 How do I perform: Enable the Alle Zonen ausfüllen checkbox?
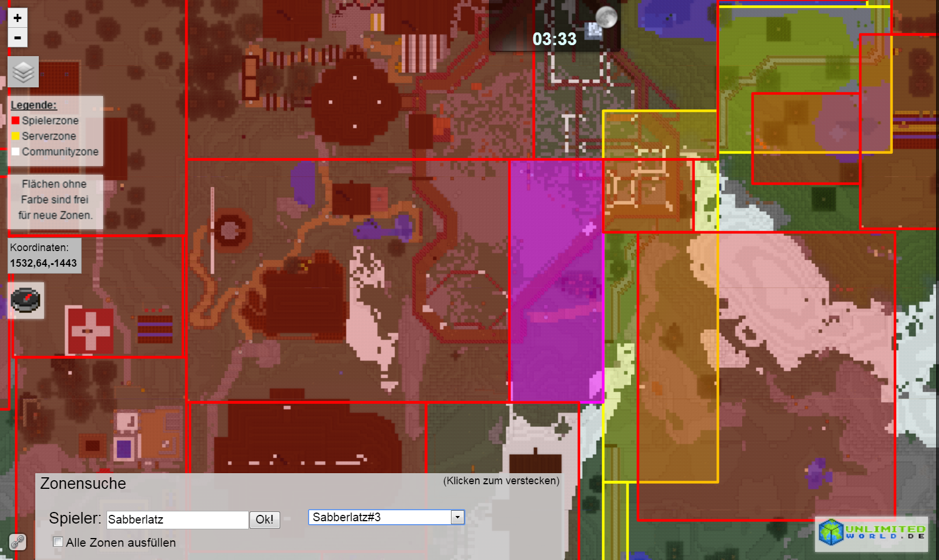[x=58, y=542]
